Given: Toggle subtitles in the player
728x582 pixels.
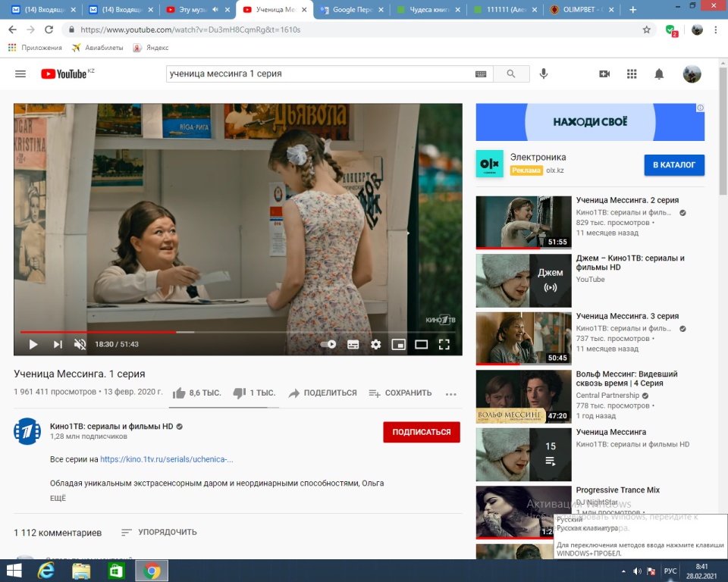Looking at the screenshot, I should pyautogui.click(x=353, y=344).
